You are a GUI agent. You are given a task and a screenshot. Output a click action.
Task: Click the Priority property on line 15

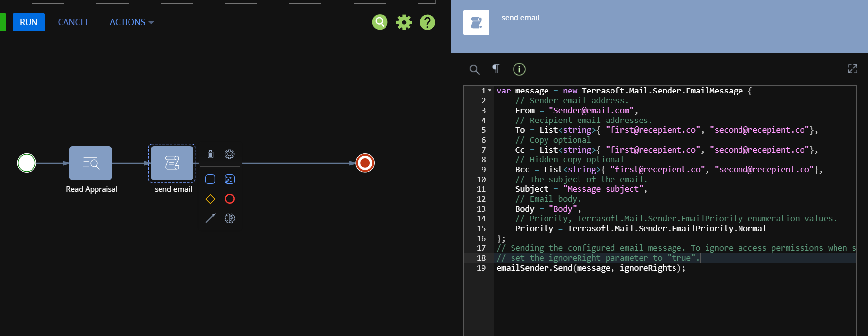[x=534, y=228]
